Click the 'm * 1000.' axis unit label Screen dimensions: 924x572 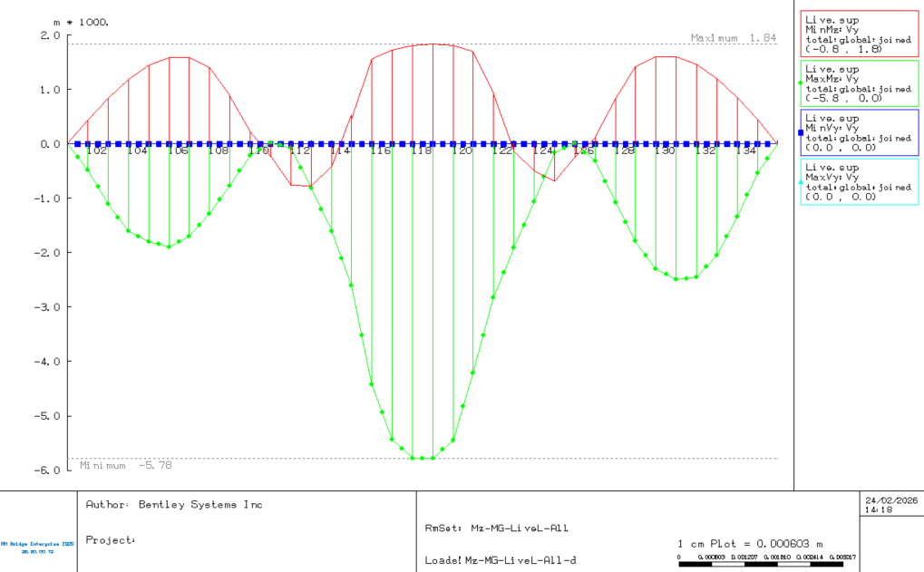coord(82,23)
